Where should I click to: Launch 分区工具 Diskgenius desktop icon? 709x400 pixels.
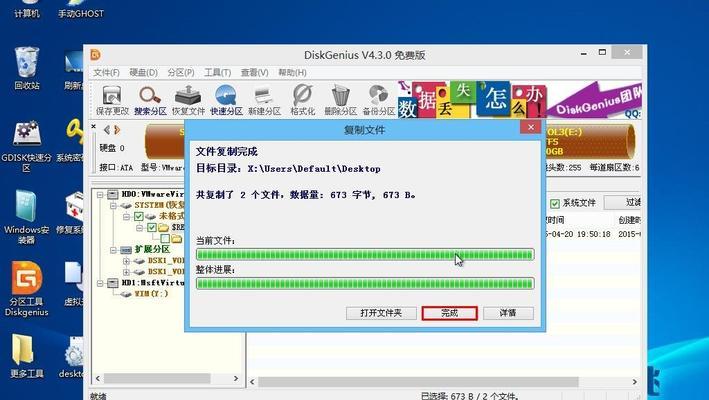coord(27,288)
